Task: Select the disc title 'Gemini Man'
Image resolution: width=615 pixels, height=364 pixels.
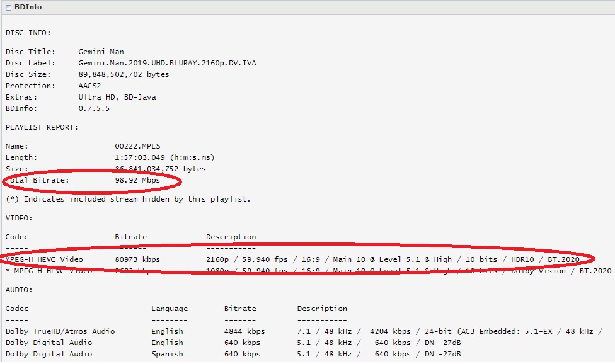Action: [101, 52]
